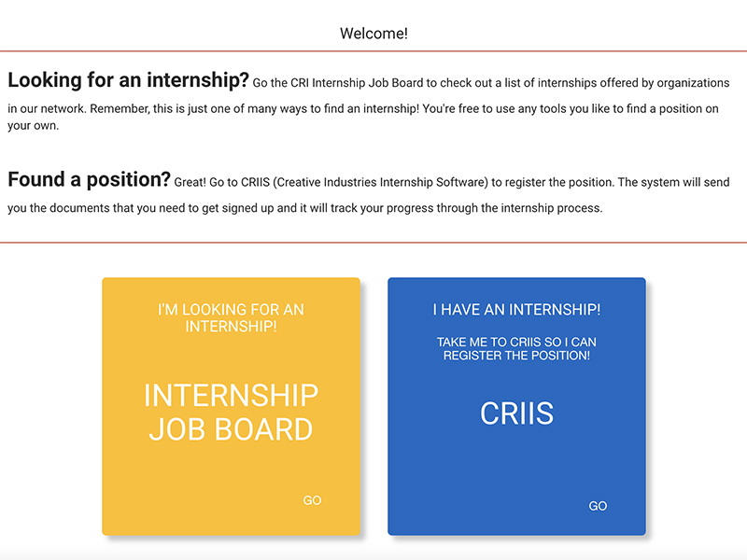
Task: Select the Welcome! header
Action: click(374, 33)
